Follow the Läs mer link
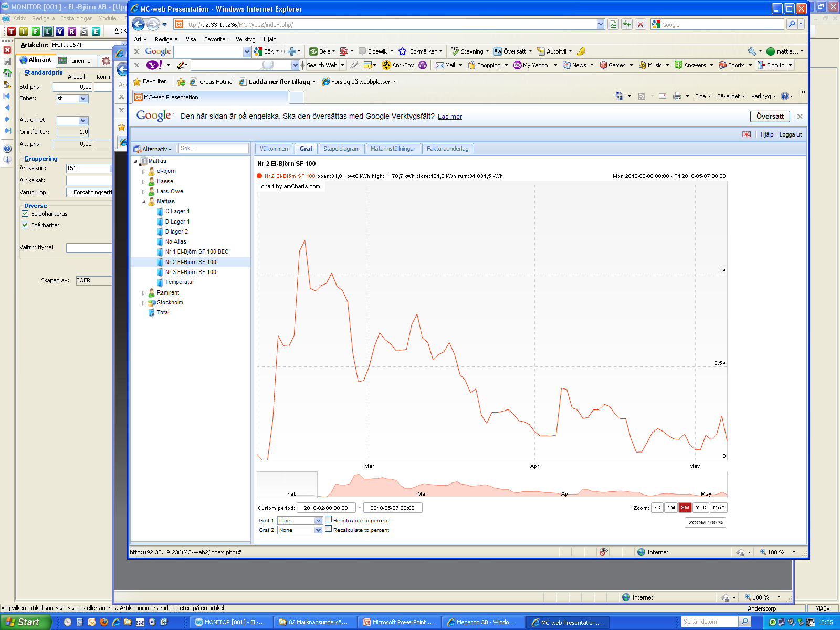This screenshot has width=840, height=630. coord(450,117)
